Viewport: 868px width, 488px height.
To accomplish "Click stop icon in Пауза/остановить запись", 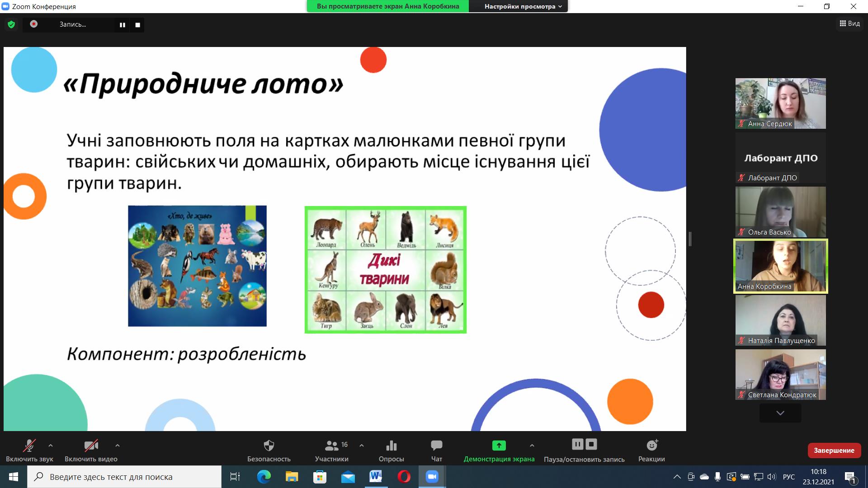I will click(x=591, y=445).
